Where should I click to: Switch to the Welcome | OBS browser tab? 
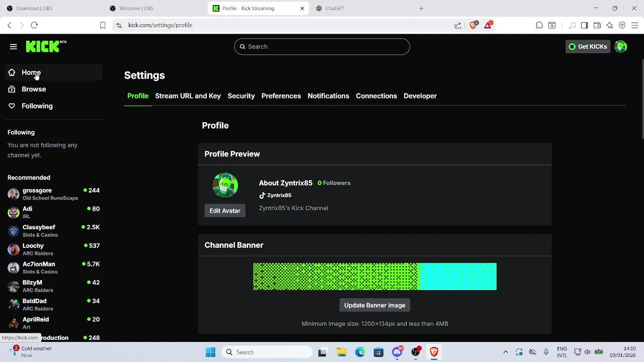pyautogui.click(x=155, y=8)
